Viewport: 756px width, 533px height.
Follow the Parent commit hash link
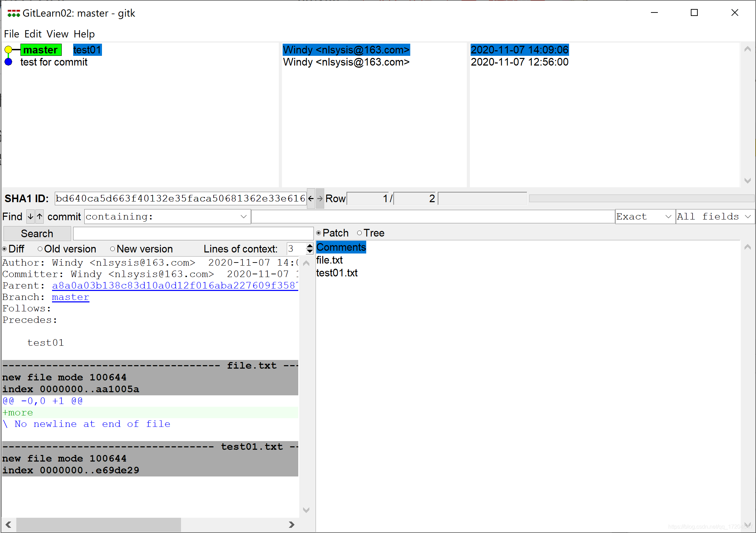tap(175, 286)
